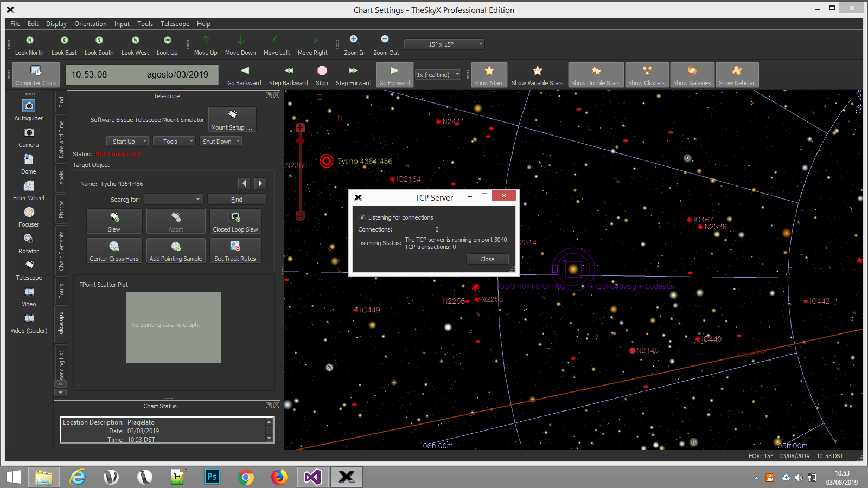This screenshot has width=868, height=488.
Task: Open the time rate 1x (realtime) dropdown
Action: point(438,75)
